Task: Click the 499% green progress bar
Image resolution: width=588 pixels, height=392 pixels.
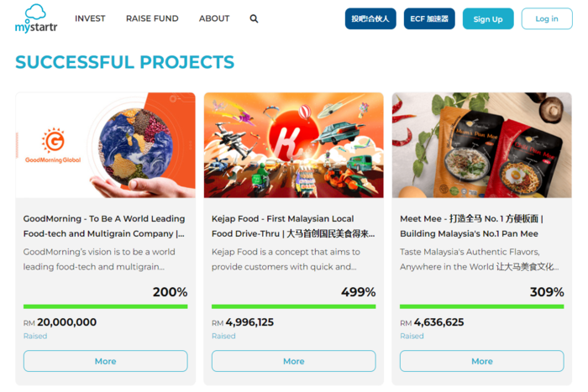Action: [294, 306]
